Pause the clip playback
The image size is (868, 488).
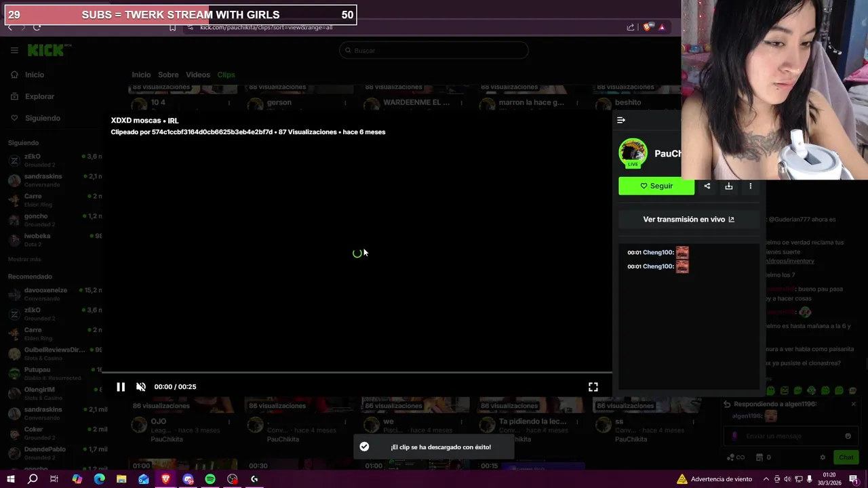121,387
